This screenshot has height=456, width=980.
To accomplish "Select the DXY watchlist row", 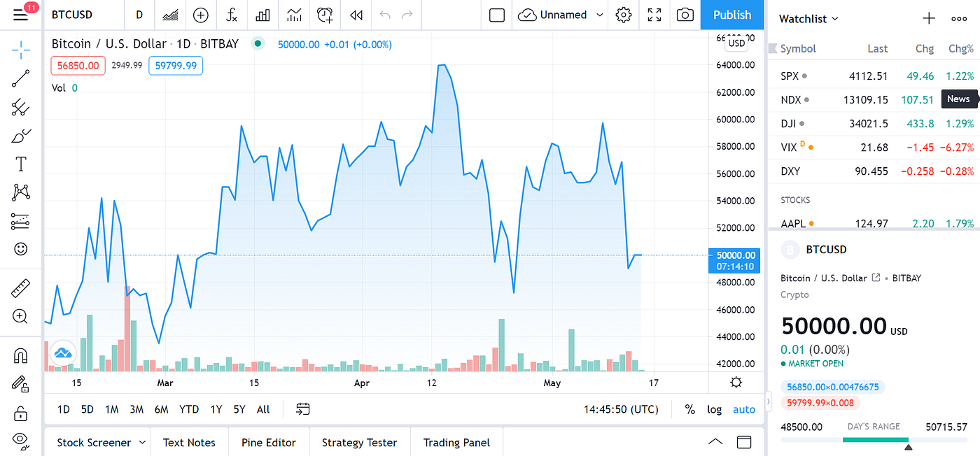I will [x=874, y=171].
